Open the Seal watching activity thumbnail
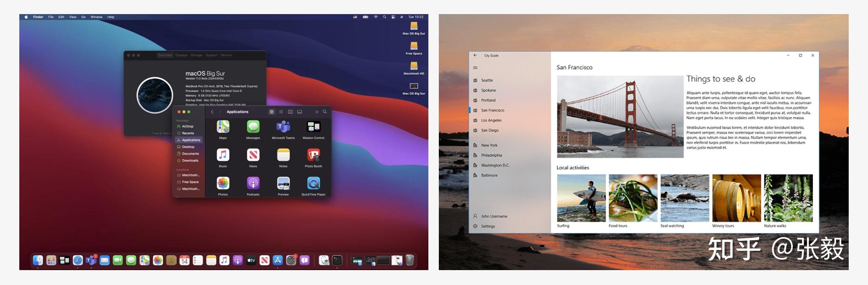The height and width of the screenshot is (285, 868). pos(685,198)
